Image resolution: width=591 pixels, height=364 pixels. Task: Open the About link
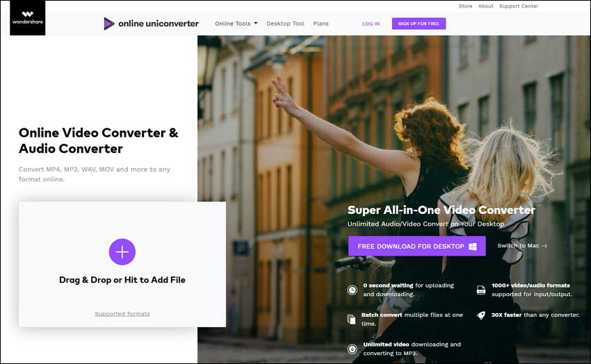[x=485, y=6]
